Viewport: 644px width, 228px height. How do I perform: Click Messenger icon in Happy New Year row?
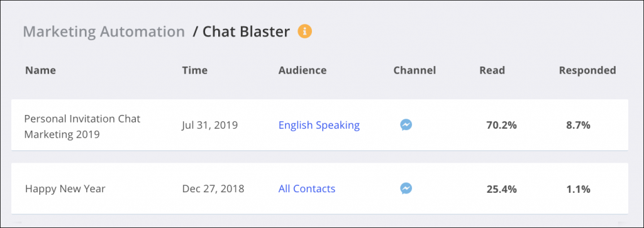406,188
